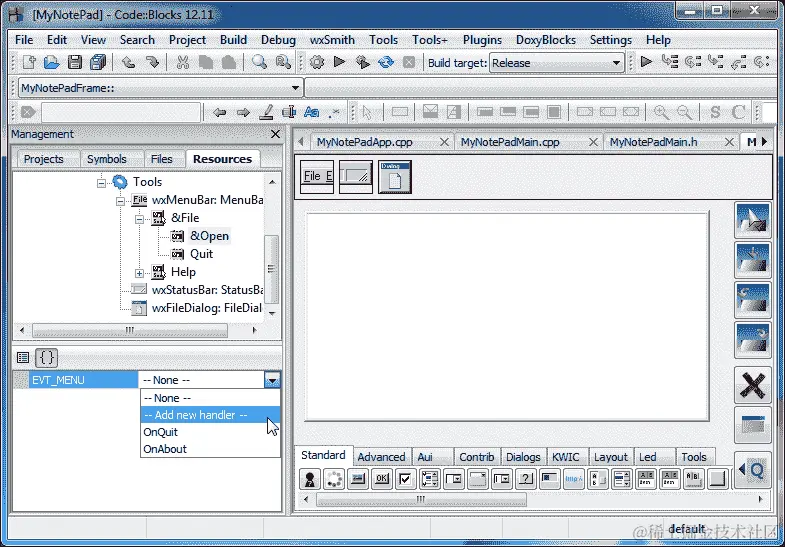Undo the last action in toolbar
Viewport: 785px width, 547px height.
click(129, 63)
